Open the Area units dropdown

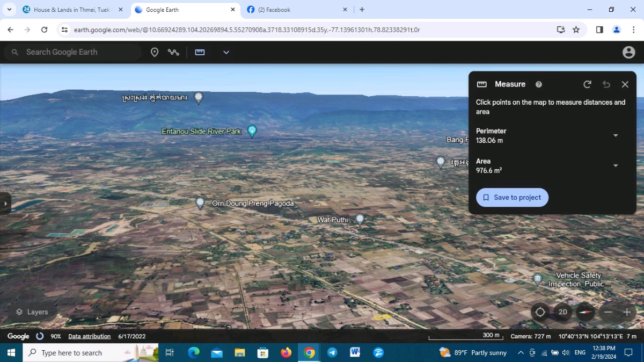pyautogui.click(x=616, y=165)
